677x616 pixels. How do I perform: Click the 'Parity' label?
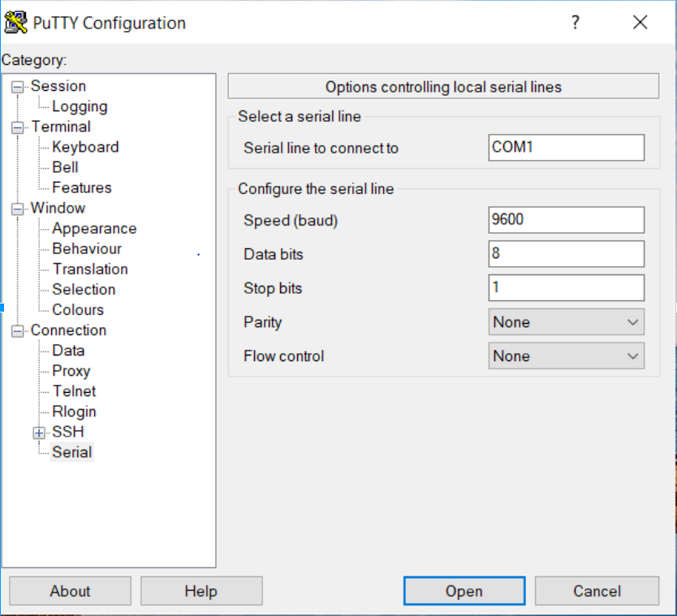[x=262, y=322]
